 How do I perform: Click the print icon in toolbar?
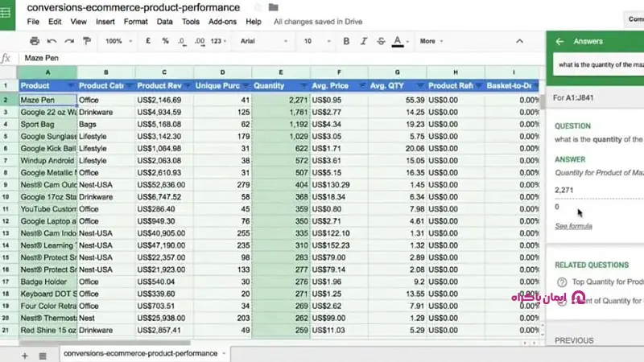coord(34,41)
